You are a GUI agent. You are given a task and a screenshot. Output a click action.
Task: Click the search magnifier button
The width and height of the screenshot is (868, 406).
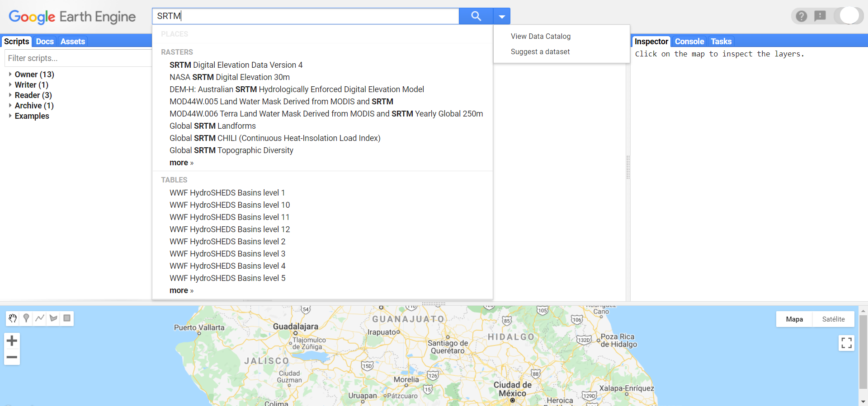(476, 16)
